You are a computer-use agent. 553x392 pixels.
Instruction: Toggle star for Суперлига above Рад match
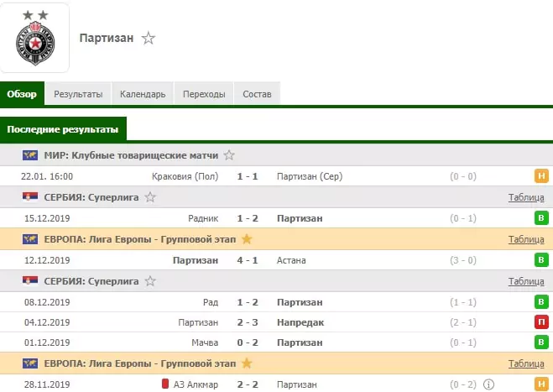(150, 281)
